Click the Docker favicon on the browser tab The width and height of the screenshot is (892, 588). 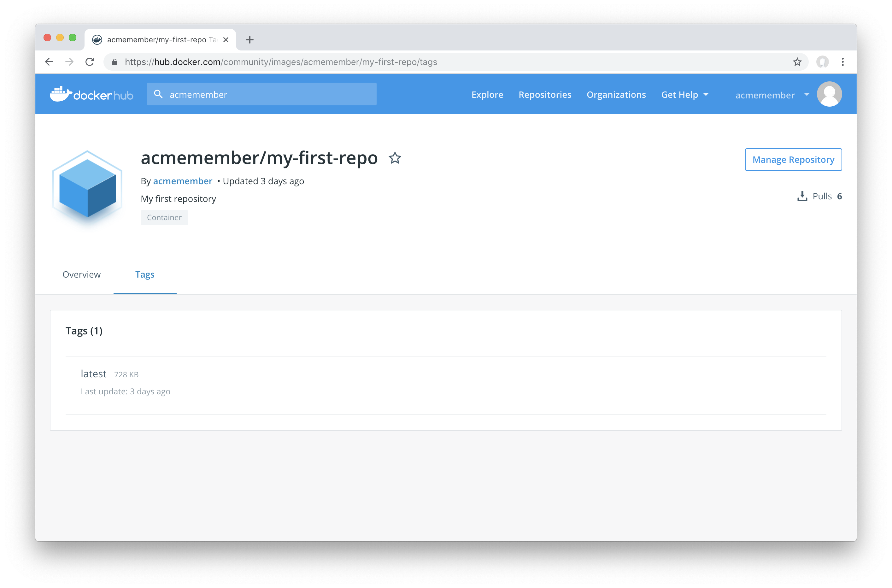click(97, 39)
